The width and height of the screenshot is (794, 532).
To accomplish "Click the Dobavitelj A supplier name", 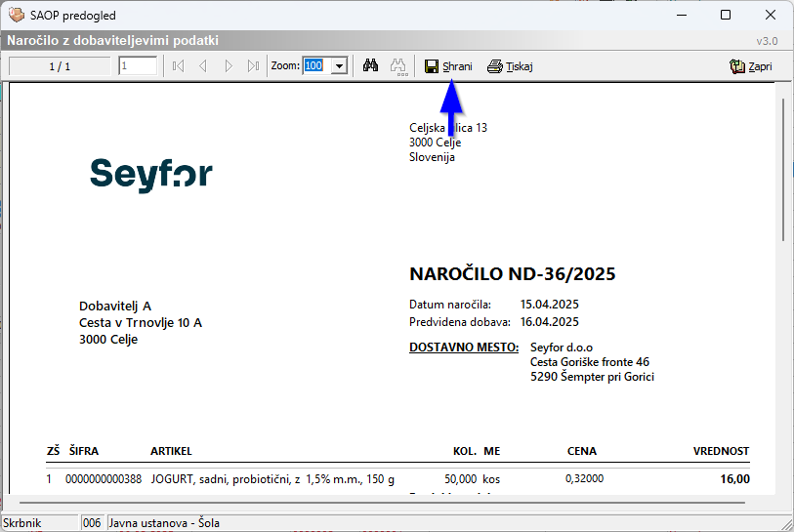I will [x=115, y=307].
